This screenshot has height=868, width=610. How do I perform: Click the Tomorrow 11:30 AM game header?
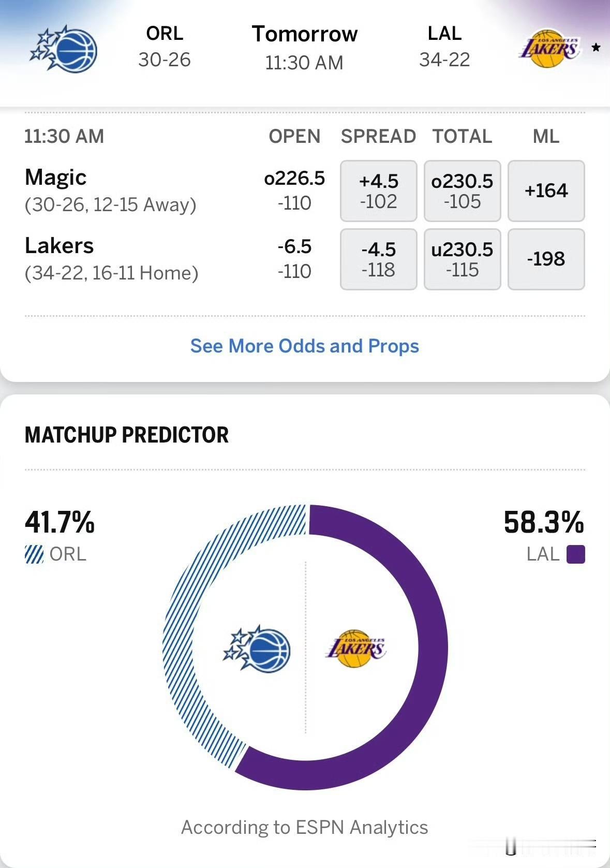tap(305, 47)
